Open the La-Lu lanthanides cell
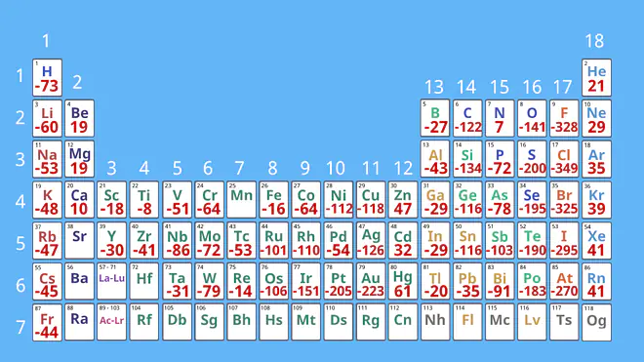 point(111,282)
